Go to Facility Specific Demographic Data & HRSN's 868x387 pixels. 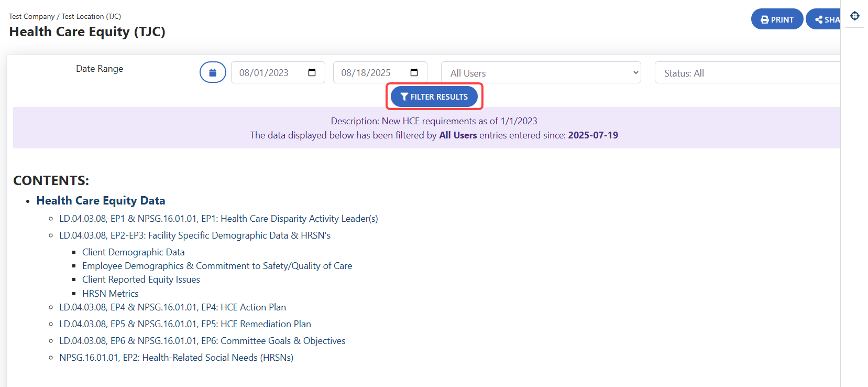click(x=195, y=235)
